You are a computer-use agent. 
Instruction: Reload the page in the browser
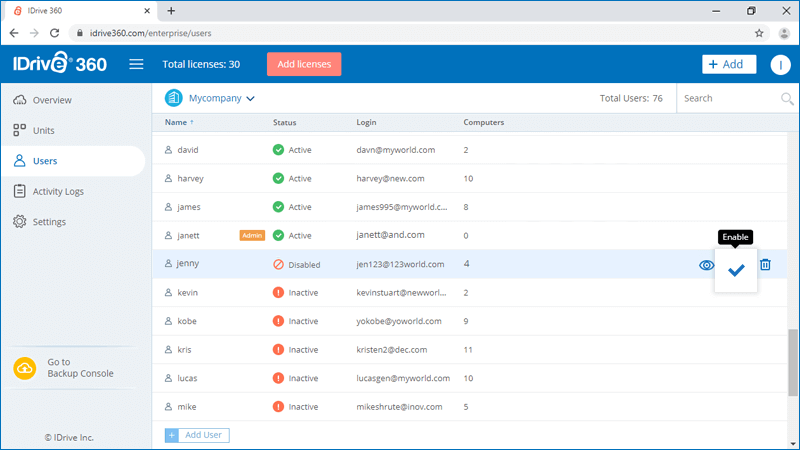click(55, 33)
